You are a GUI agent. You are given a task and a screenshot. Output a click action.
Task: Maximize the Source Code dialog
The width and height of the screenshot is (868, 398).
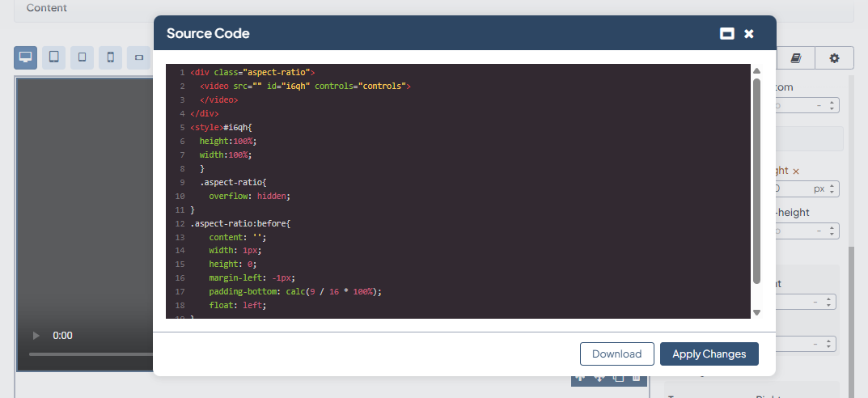click(727, 34)
